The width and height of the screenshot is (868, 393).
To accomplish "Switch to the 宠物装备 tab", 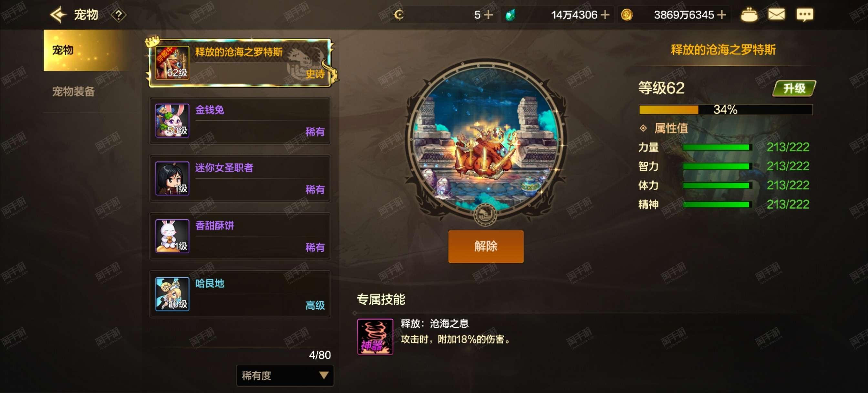I will [x=73, y=91].
